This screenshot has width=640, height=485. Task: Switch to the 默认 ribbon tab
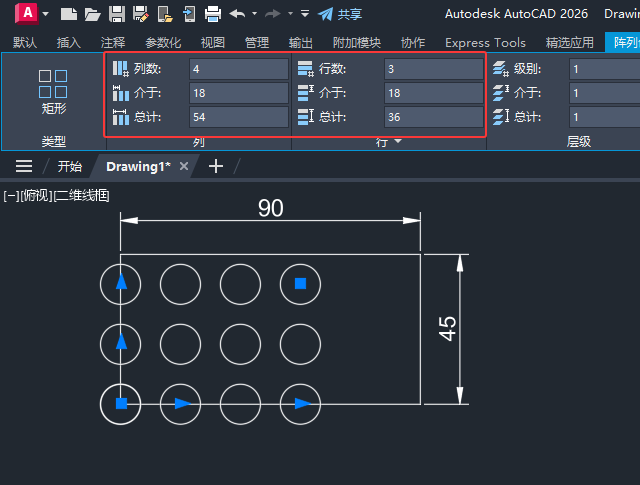(24, 42)
